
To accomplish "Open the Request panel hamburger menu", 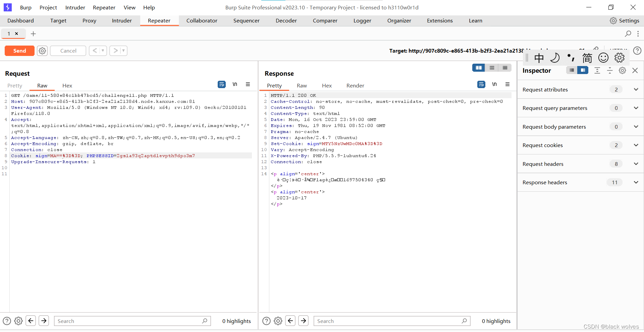I will click(x=248, y=84).
